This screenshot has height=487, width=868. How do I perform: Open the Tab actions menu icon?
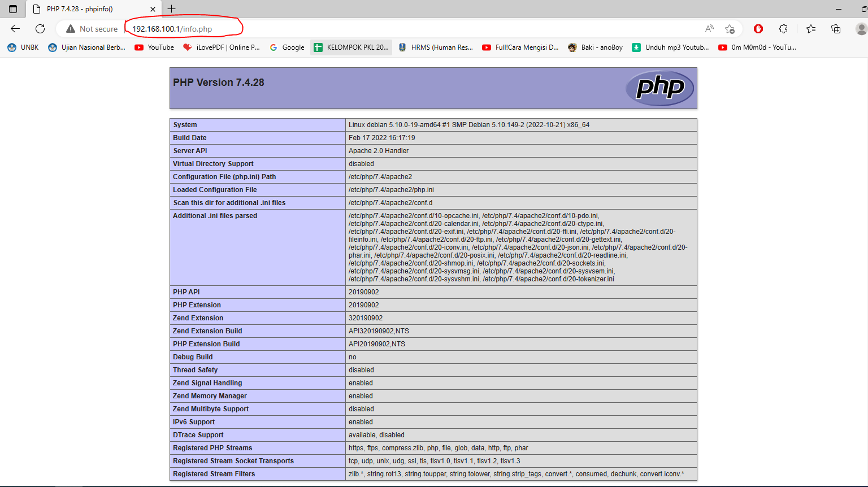click(13, 9)
